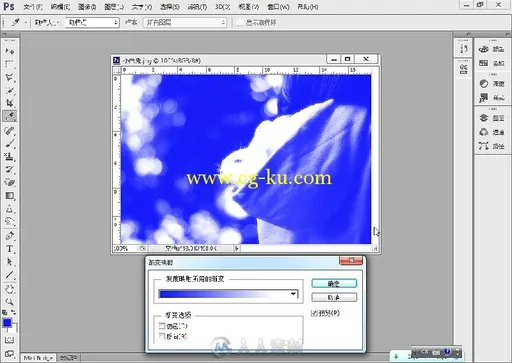512x363 pixels.
Task: Open the sample size dropdown
Action: [x=92, y=23]
